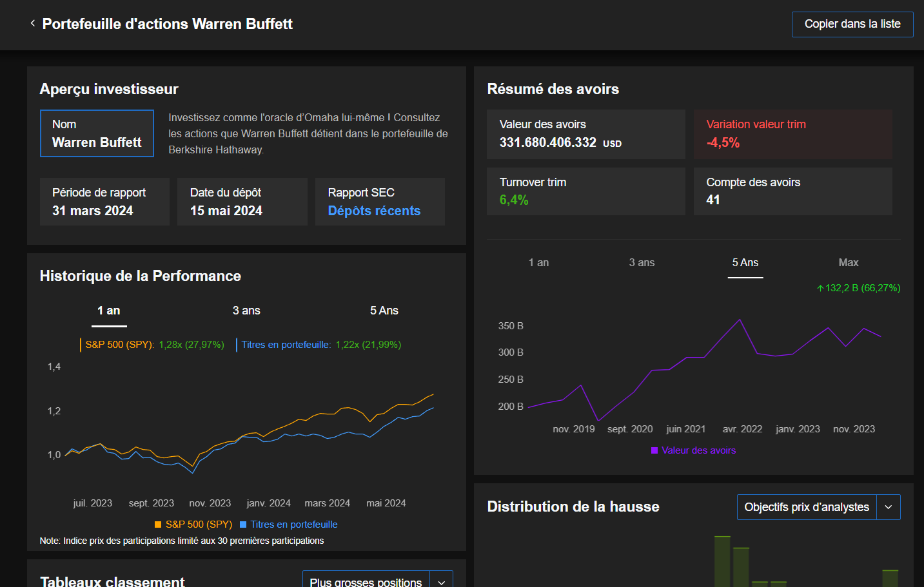Click the Titres en portefeuille 1,22x (21,99%) label
Viewport: 924px width, 587px height.
tap(321, 345)
